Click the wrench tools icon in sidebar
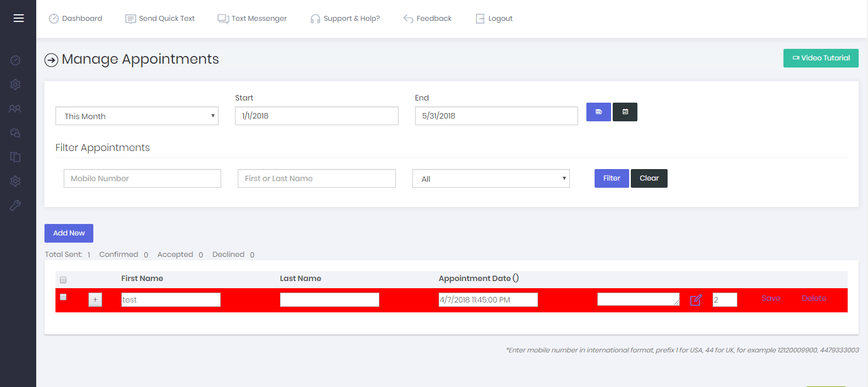Screen dimensions: 868x387 [x=15, y=205]
